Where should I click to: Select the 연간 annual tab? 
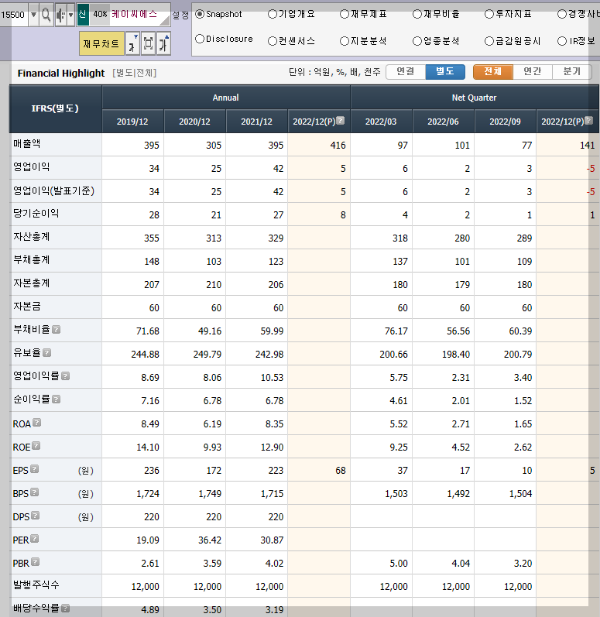(532, 72)
